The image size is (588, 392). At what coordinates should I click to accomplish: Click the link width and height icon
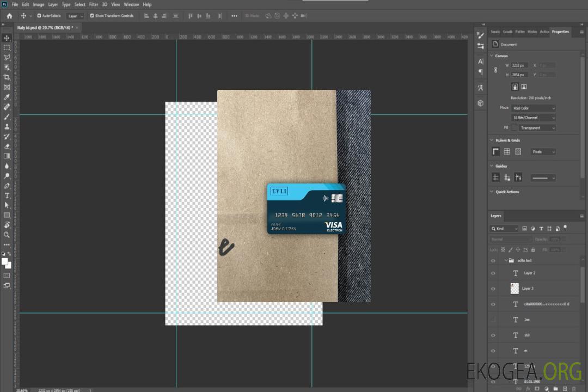496,70
